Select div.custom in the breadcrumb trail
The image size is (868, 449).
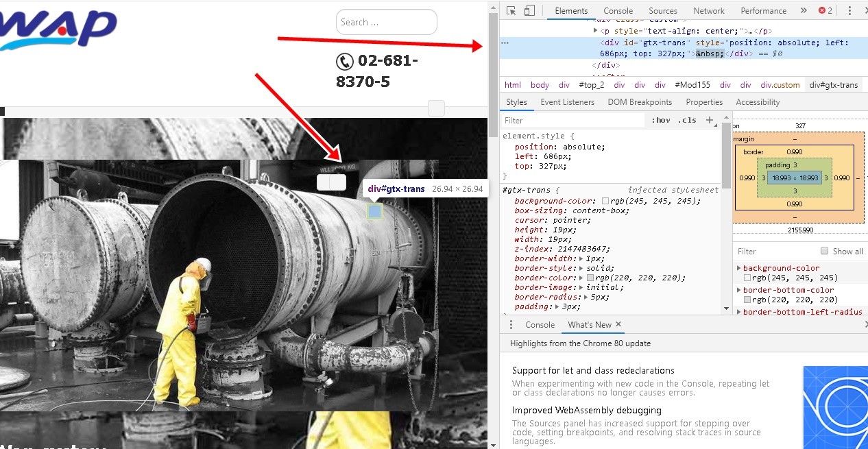click(780, 85)
